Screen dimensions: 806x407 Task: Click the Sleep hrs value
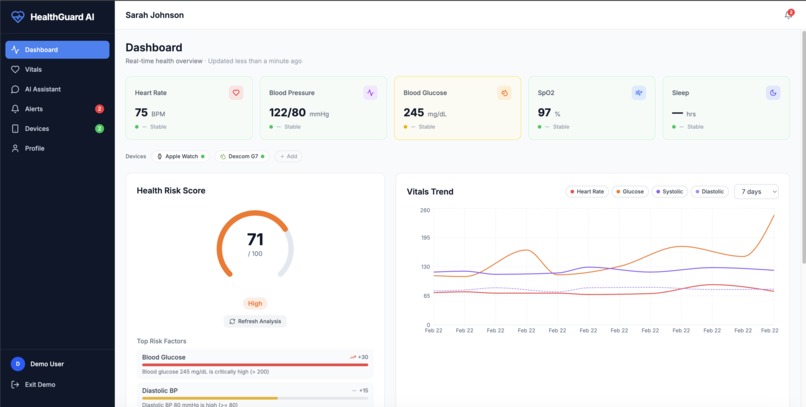[x=684, y=113]
